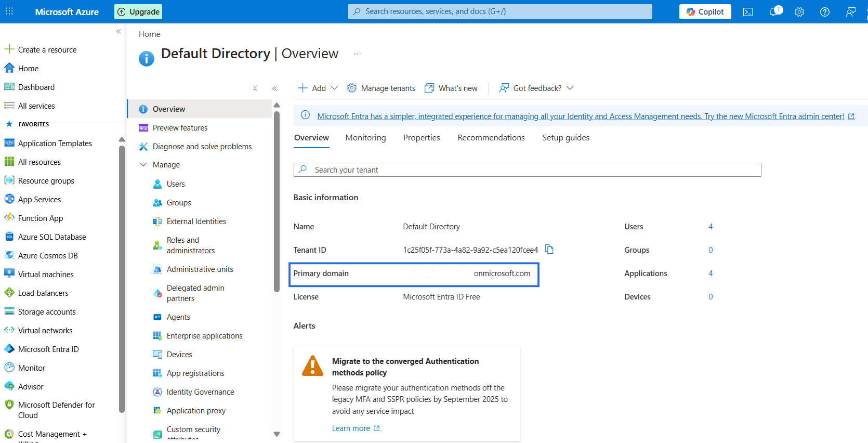
Task: Select Overview in the resource menu
Action: tap(200, 109)
